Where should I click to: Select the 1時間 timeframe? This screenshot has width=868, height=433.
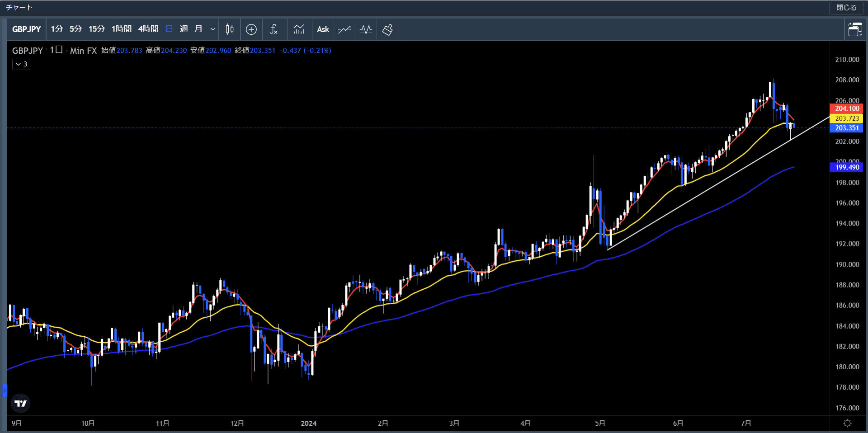tap(122, 29)
